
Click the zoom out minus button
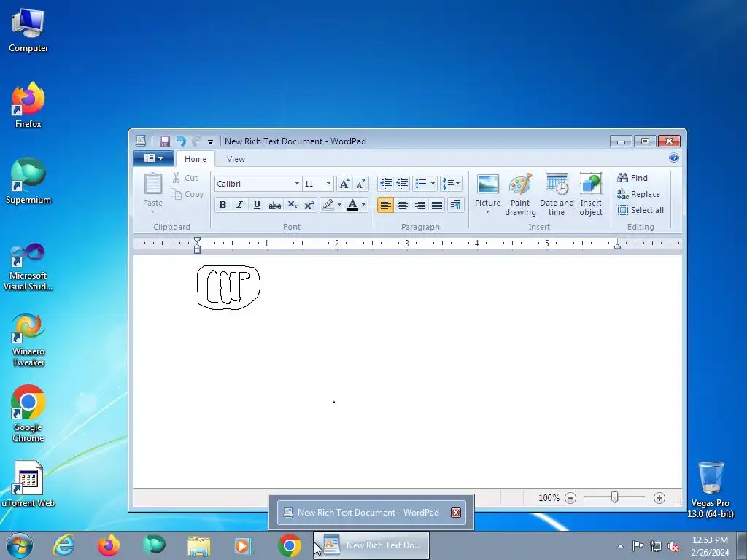pos(570,498)
